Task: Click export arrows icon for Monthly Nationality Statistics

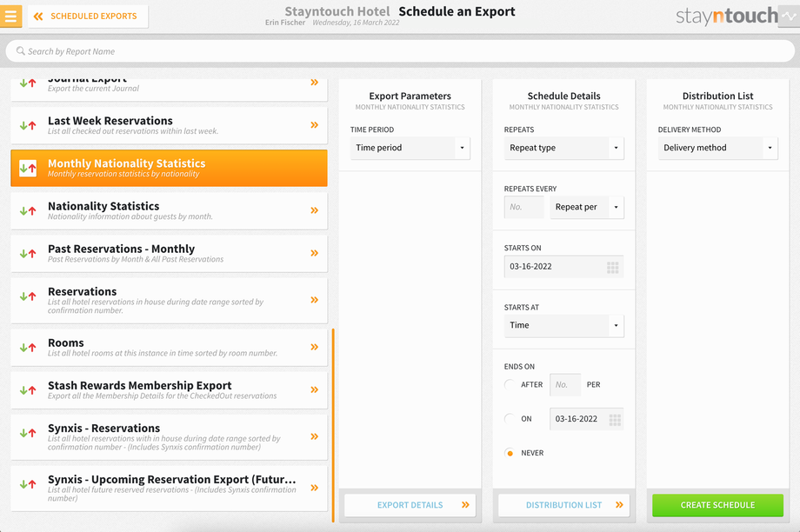Action: point(28,168)
